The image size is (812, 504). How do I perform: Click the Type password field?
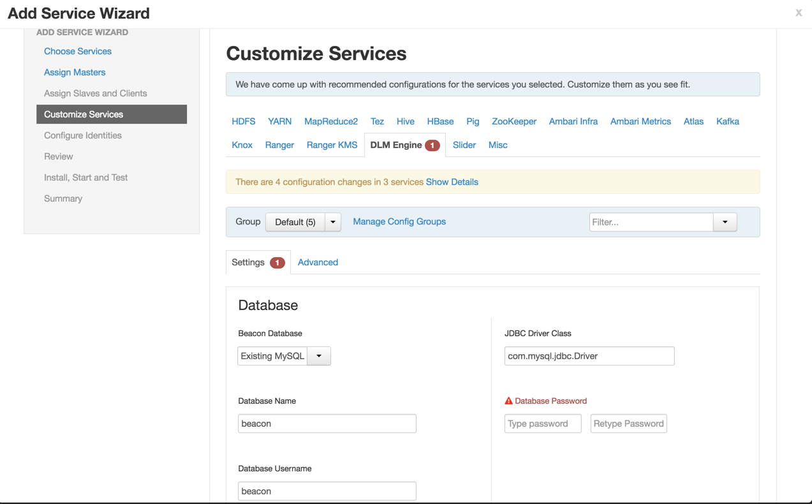click(x=542, y=424)
